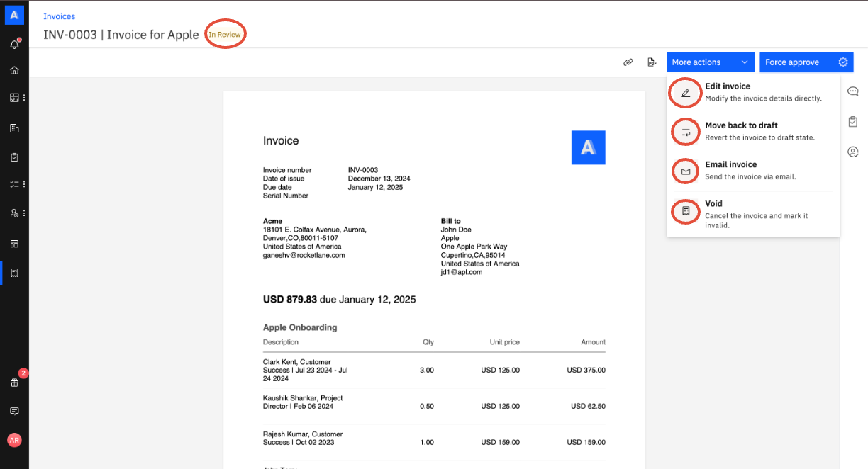
Task: Expand kebab menu beside calendar sidebar icon
Action: (24, 97)
